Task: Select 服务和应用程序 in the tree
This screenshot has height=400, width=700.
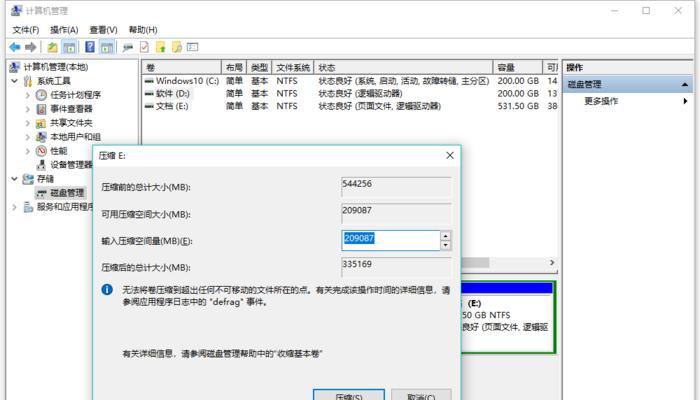Action: point(65,207)
